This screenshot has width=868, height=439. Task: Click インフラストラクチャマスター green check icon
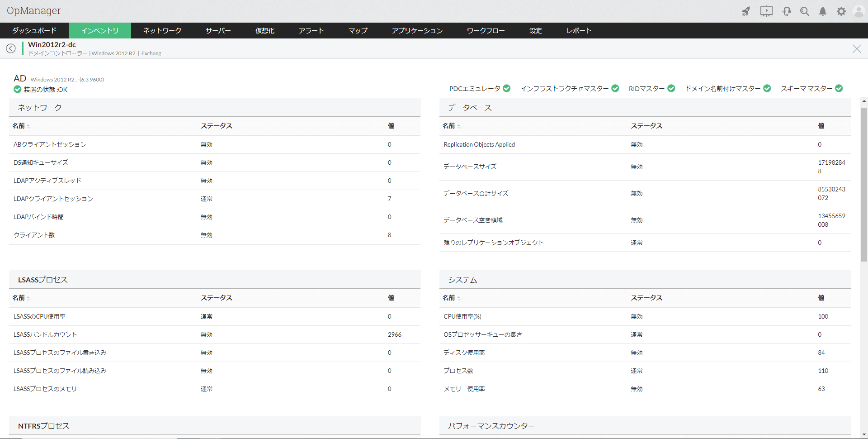pos(615,88)
